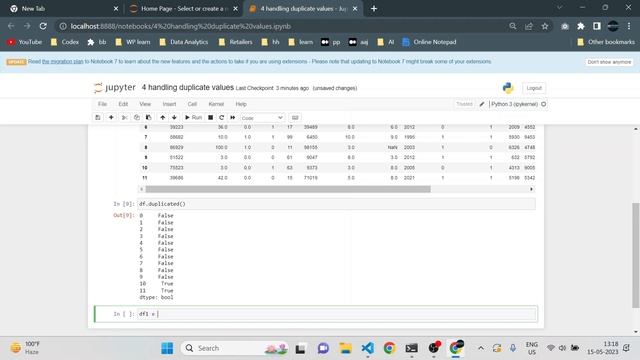Click Don't show anymore button
The height and width of the screenshot is (360, 640).
[x=609, y=62]
